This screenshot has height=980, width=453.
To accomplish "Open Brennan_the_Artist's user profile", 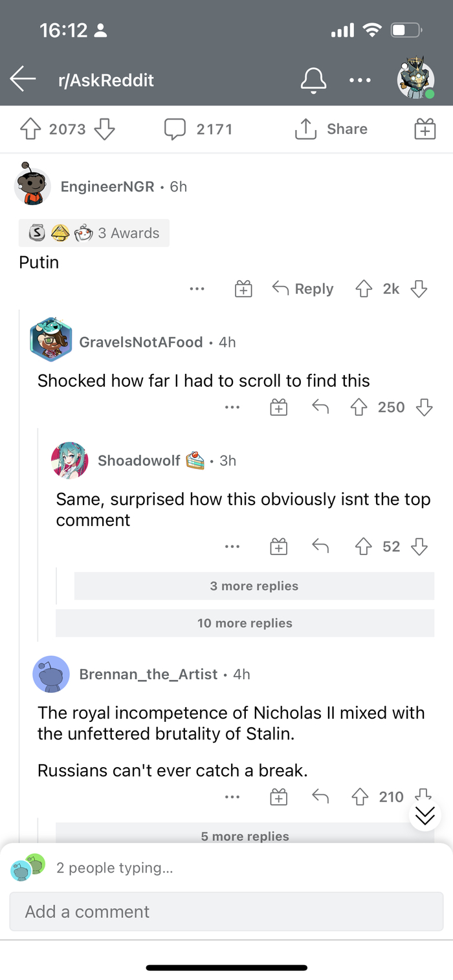I will pyautogui.click(x=148, y=674).
